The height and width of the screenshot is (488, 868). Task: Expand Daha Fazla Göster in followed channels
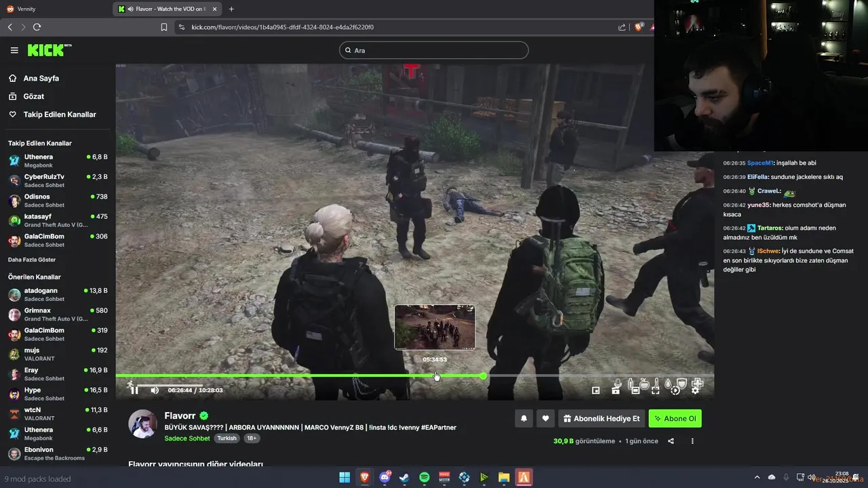(32, 260)
